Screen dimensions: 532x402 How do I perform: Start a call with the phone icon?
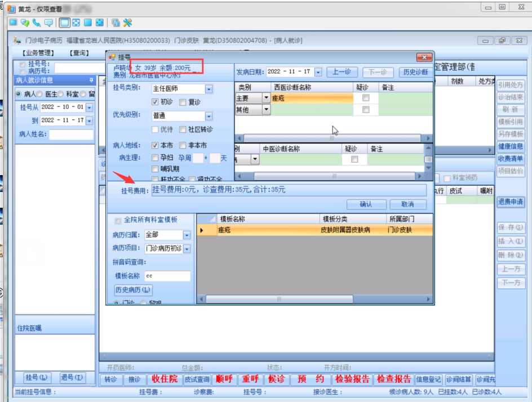pos(37,23)
